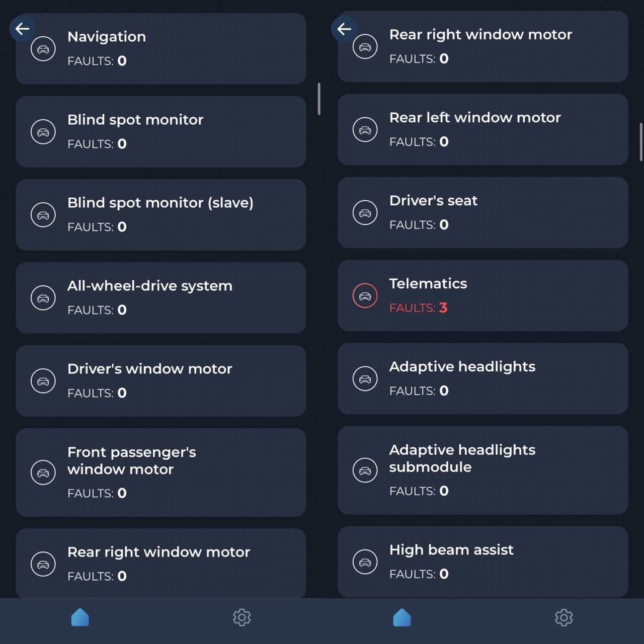
Task: Open the Telematics module with 3 faults
Action: pyautogui.click(x=483, y=296)
